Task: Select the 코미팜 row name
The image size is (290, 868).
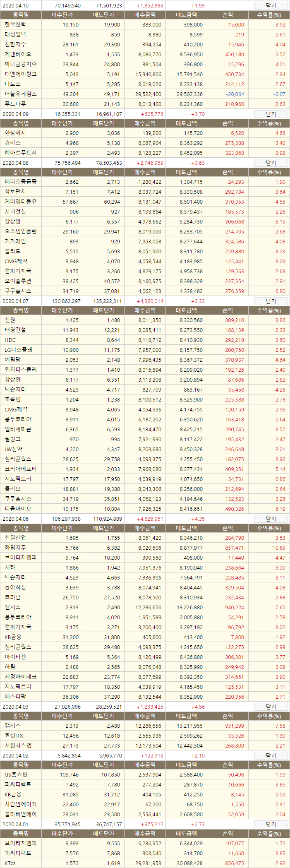Action: (x=12, y=597)
